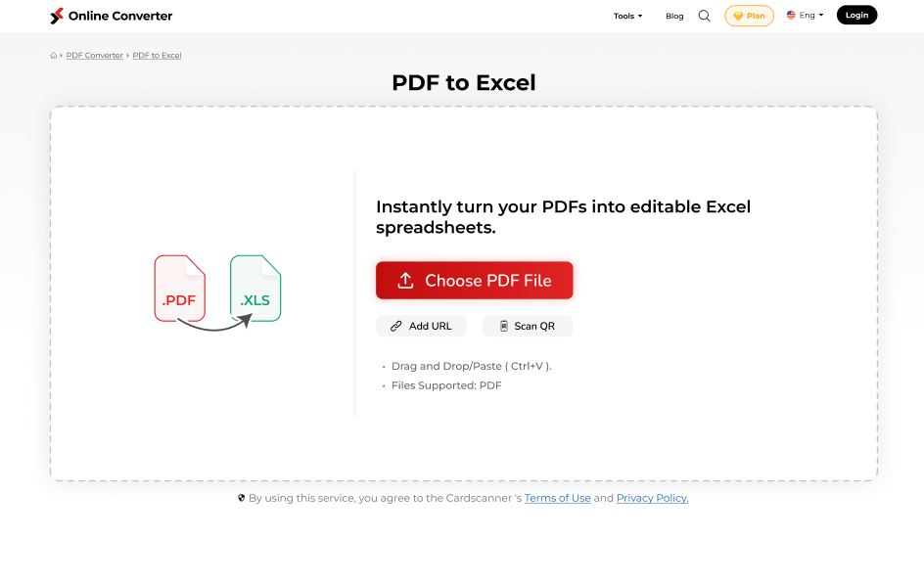Select the PDF to Excel breadcrumb item

157,55
